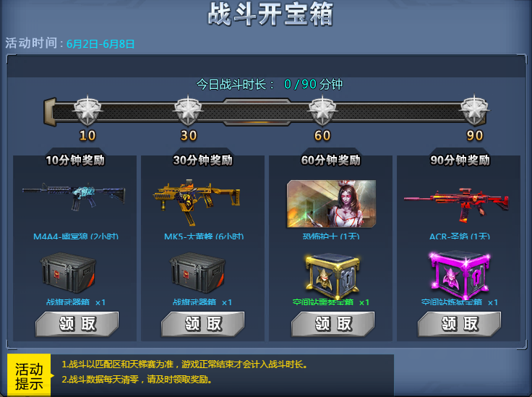Image resolution: width=532 pixels, height=397 pixels.
Task: Click the yellow 活动提示 label
Action: pyautogui.click(x=29, y=375)
